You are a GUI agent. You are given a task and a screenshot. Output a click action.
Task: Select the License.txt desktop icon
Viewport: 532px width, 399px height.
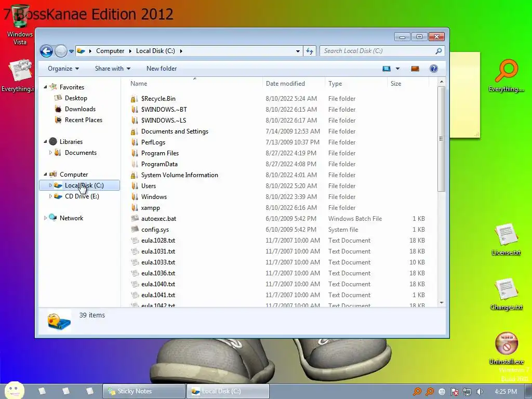(x=506, y=240)
